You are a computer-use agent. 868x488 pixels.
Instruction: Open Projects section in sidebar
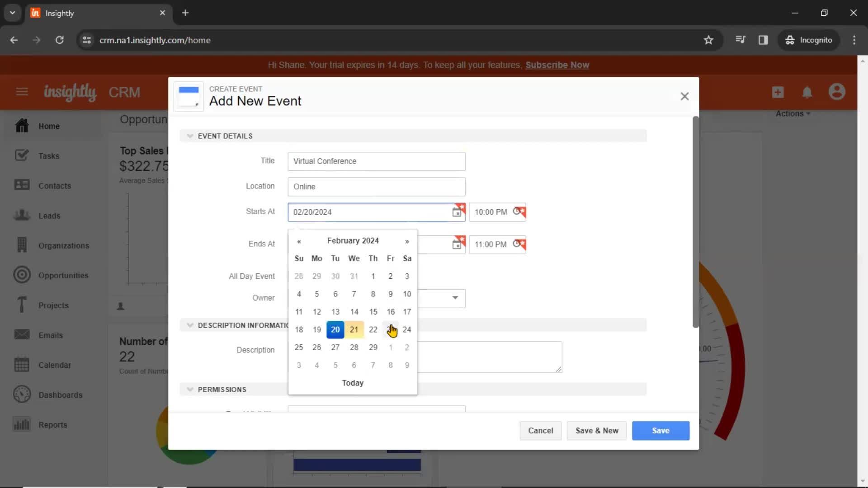point(53,305)
